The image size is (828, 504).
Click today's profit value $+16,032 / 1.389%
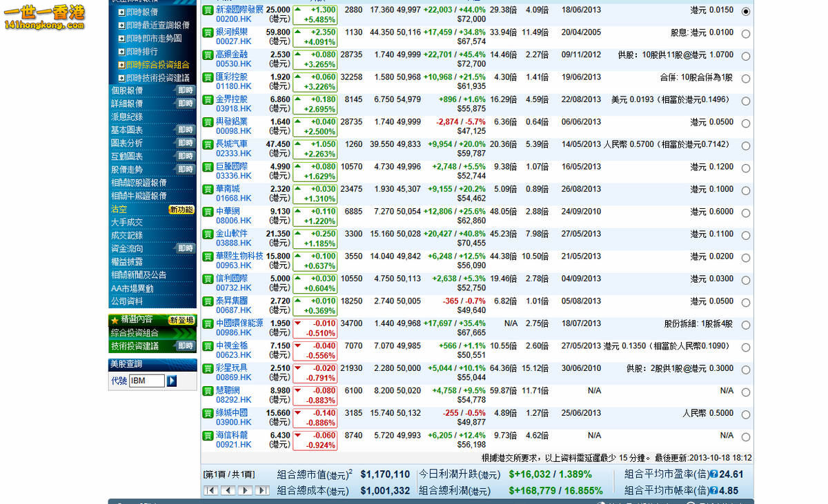point(551,474)
